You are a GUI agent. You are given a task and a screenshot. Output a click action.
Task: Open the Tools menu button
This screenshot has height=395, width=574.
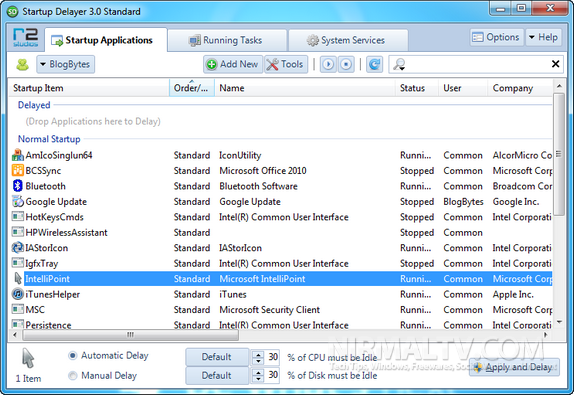(x=286, y=64)
